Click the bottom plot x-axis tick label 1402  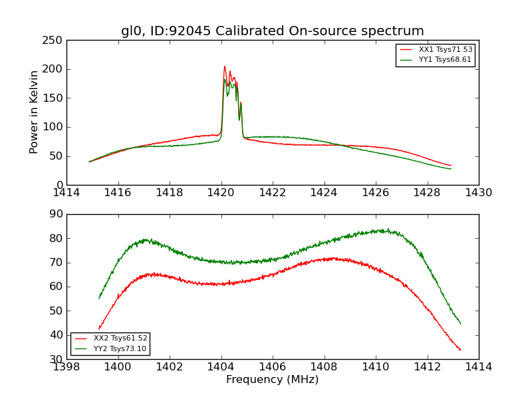click(x=170, y=367)
